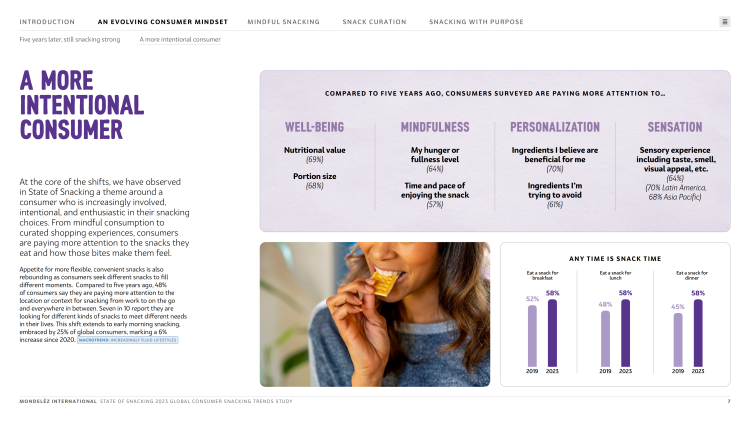Open the Mindful Snacking section
The height and width of the screenshot is (422, 750).
pos(284,21)
